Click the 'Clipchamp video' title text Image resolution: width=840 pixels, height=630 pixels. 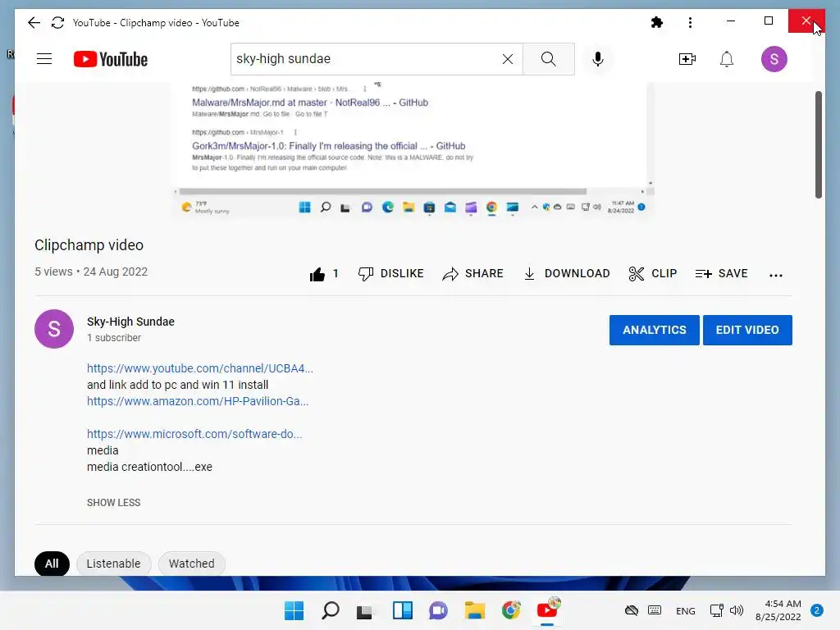click(x=89, y=244)
